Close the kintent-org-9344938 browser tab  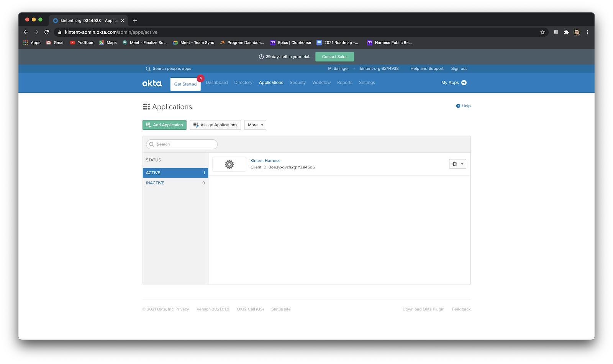pyautogui.click(x=123, y=21)
